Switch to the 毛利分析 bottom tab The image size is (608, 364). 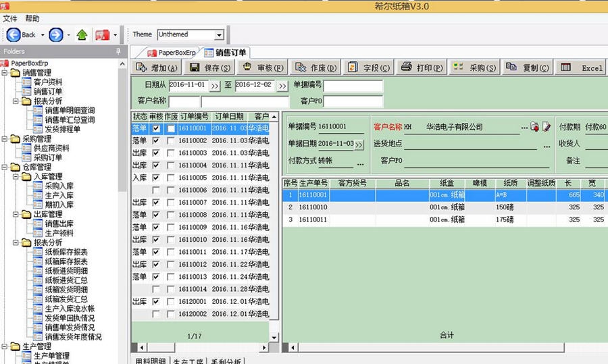click(226, 361)
